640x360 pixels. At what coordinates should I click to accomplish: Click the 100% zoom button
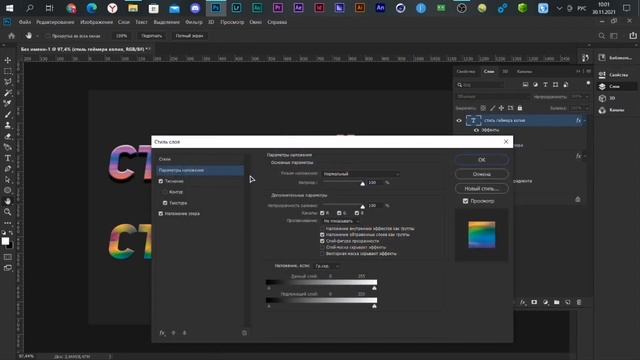121,36
